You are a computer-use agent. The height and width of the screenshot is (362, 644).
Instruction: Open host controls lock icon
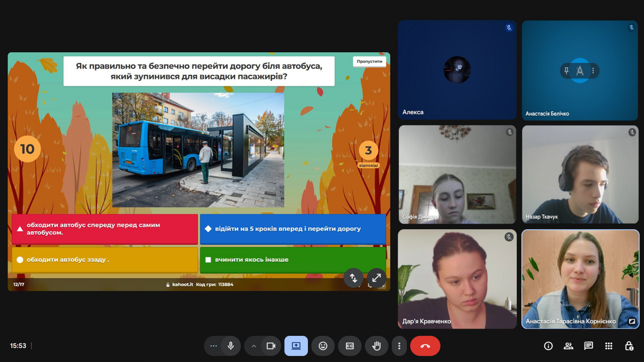click(x=629, y=346)
